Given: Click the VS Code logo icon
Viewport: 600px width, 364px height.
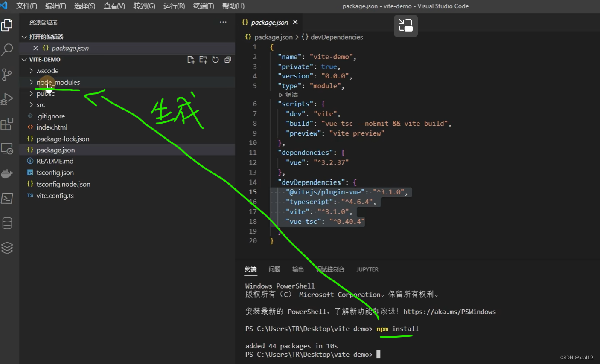Looking at the screenshot, I should pos(4,6).
